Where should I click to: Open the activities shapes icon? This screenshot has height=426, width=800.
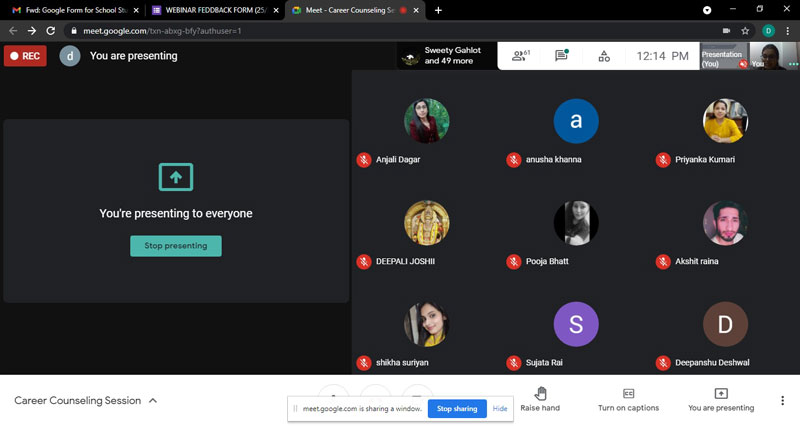[x=604, y=56]
